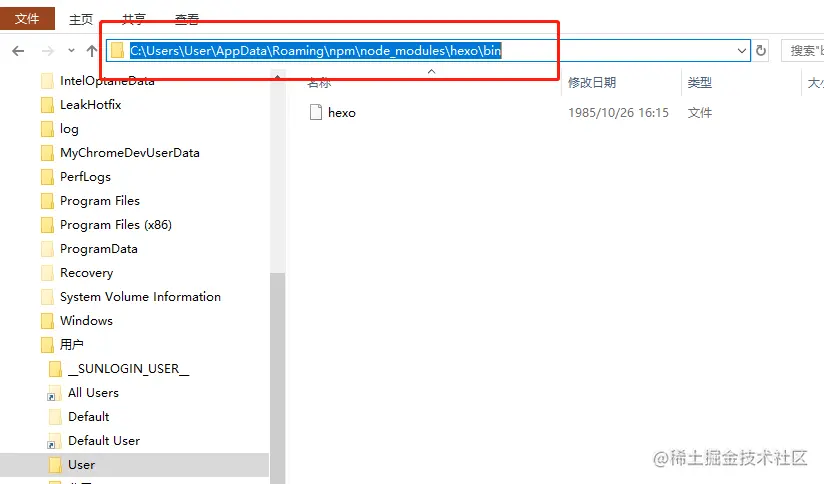Select Program Files folder in tree
The height and width of the screenshot is (484, 824).
click(100, 201)
